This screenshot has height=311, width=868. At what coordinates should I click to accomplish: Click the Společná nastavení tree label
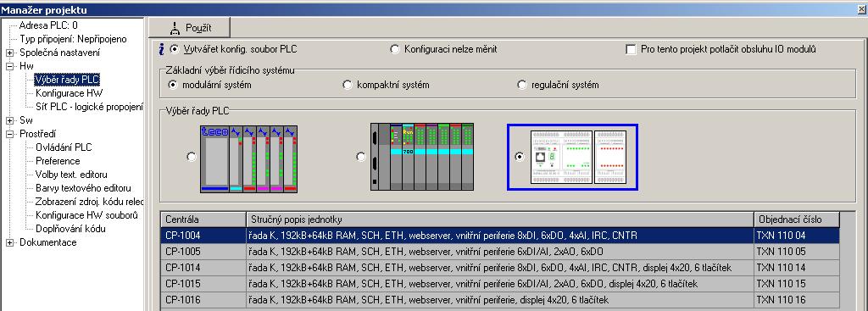(60, 53)
